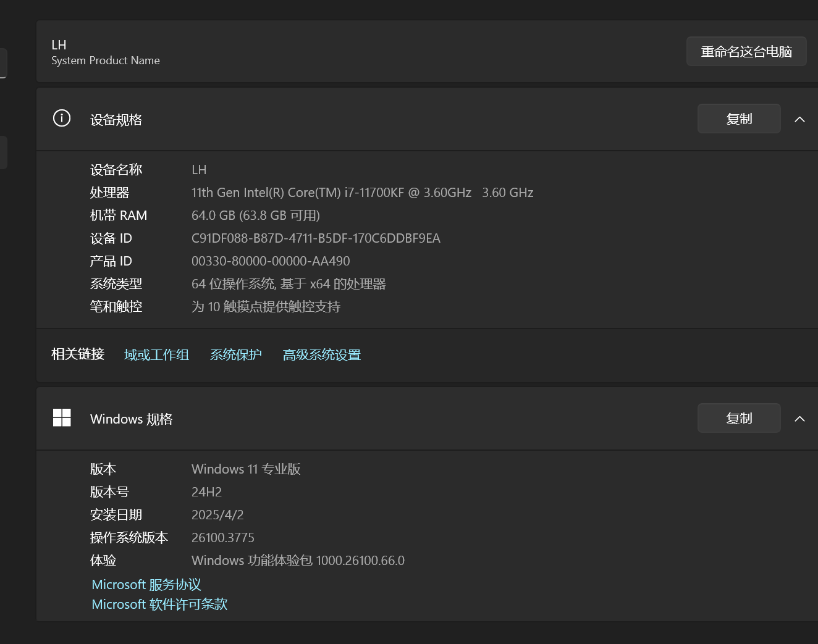This screenshot has width=818, height=644.
Task: Click the device specifications info icon
Action: click(62, 118)
